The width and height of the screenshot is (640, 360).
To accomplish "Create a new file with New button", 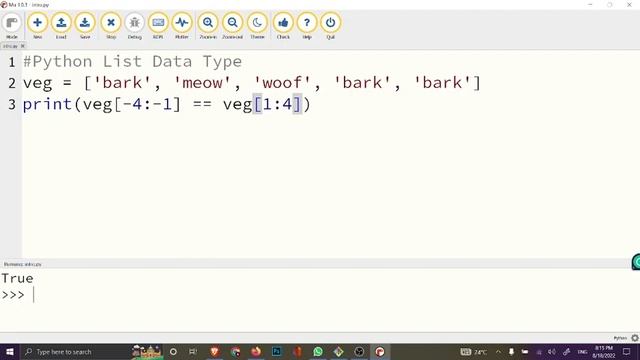I will coord(37,26).
